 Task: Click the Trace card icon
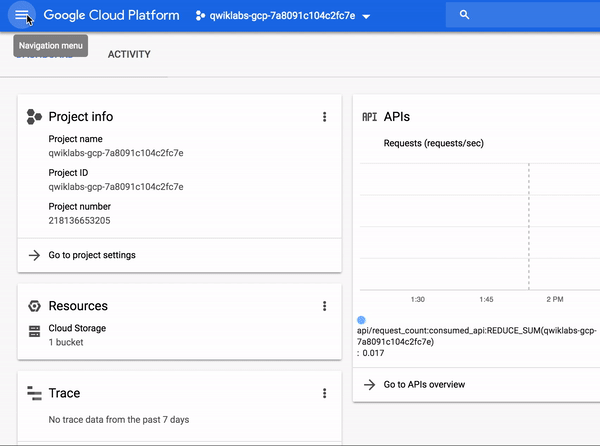(x=34, y=394)
